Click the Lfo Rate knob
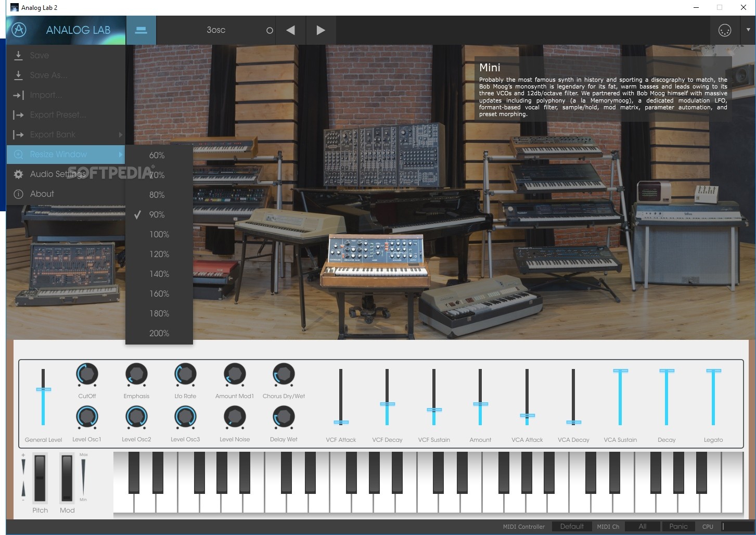Image resolution: width=756 pixels, height=535 pixels. [x=185, y=374]
